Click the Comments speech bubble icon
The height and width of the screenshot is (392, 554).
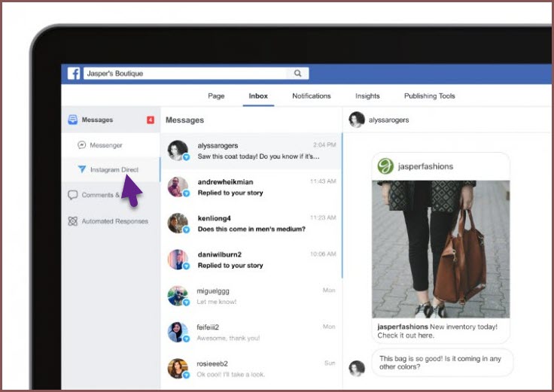73,195
